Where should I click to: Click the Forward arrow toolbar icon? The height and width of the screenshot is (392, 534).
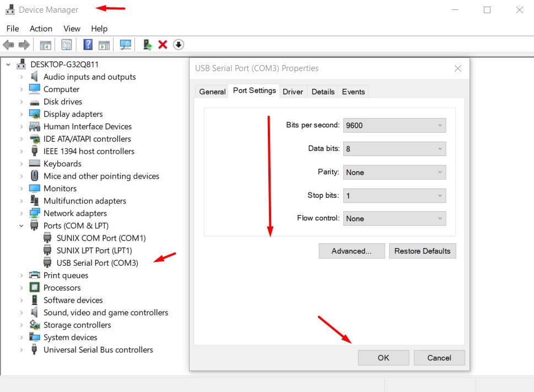pyautogui.click(x=24, y=45)
